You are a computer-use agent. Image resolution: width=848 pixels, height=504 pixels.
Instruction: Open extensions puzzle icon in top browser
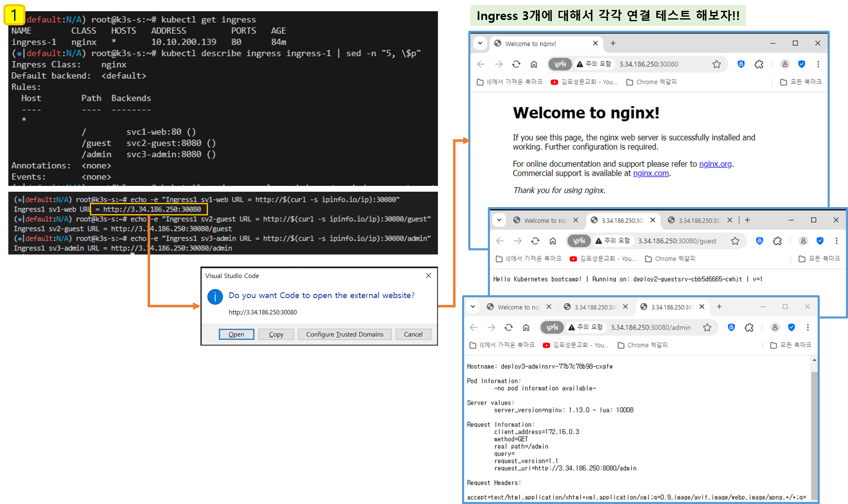(759, 64)
